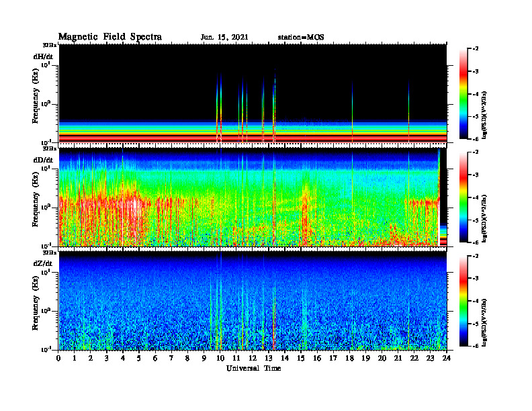This screenshot has width=532, height=411.
Task: Click the "Frequency (Hz)" label of dZ/dt panel
Action: 36,303
